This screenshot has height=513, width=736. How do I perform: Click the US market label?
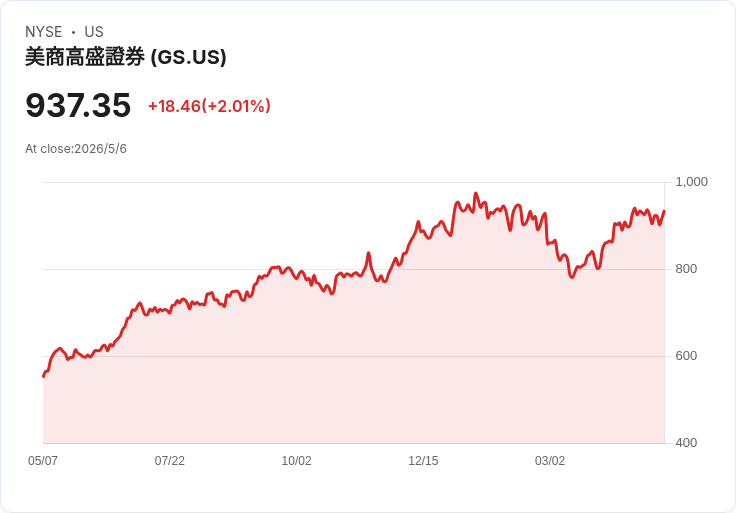[x=94, y=32]
